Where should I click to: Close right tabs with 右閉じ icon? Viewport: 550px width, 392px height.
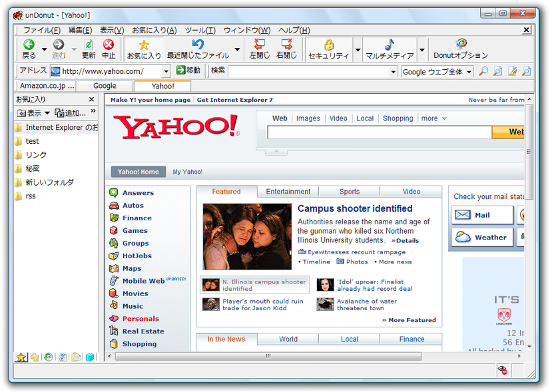click(286, 44)
